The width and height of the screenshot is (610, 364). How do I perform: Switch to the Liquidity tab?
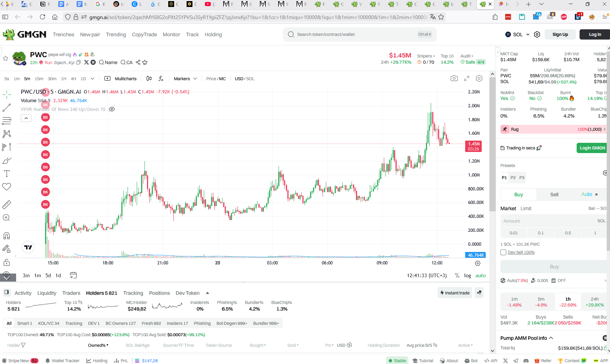tap(47, 293)
